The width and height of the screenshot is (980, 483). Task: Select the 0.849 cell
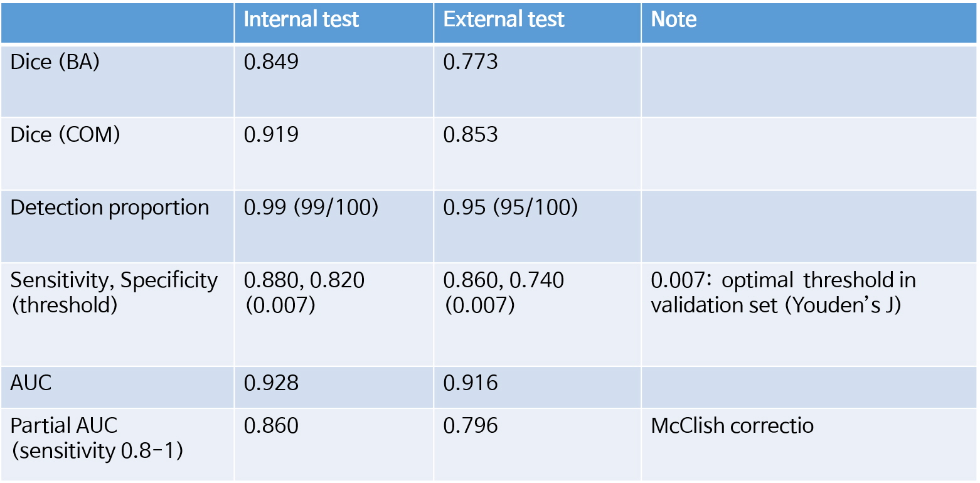(x=271, y=63)
